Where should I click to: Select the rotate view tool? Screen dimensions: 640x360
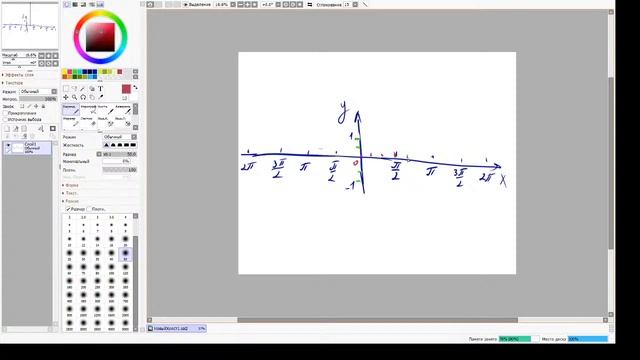point(83,97)
